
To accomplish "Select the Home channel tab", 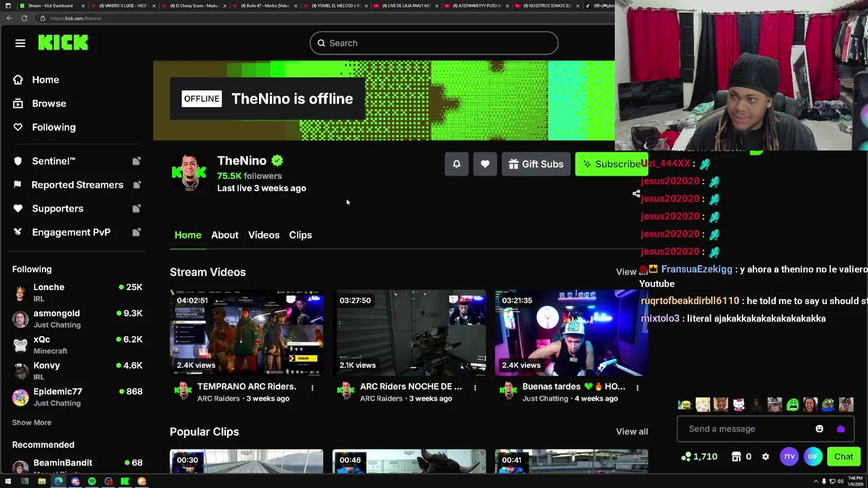I will coord(188,235).
